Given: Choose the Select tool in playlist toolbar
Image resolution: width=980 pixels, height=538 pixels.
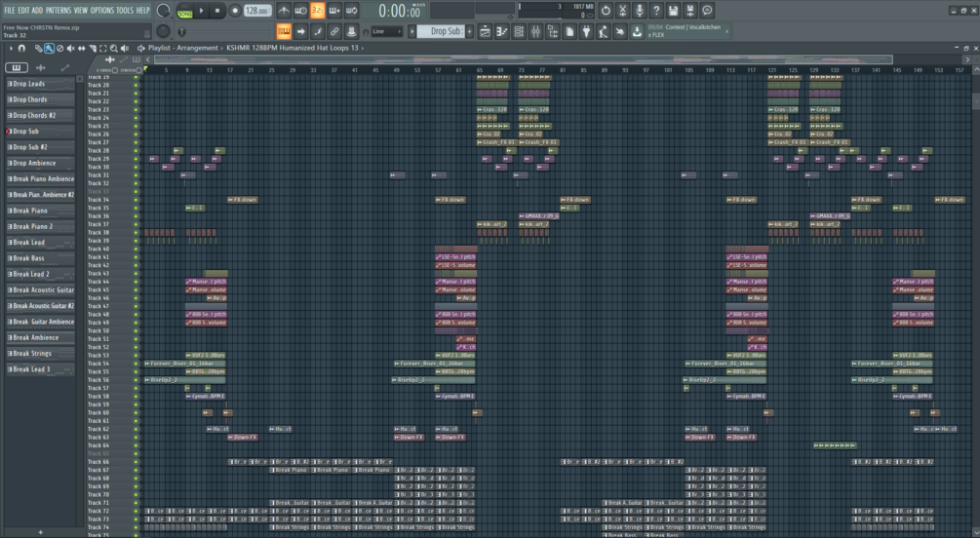Looking at the screenshot, I should [x=103, y=48].
